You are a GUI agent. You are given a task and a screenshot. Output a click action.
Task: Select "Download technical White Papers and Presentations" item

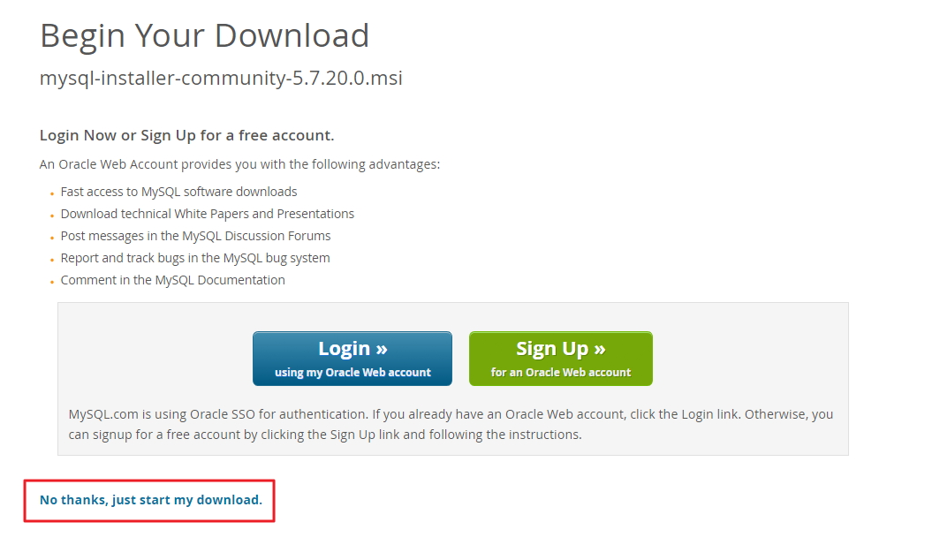tap(208, 214)
